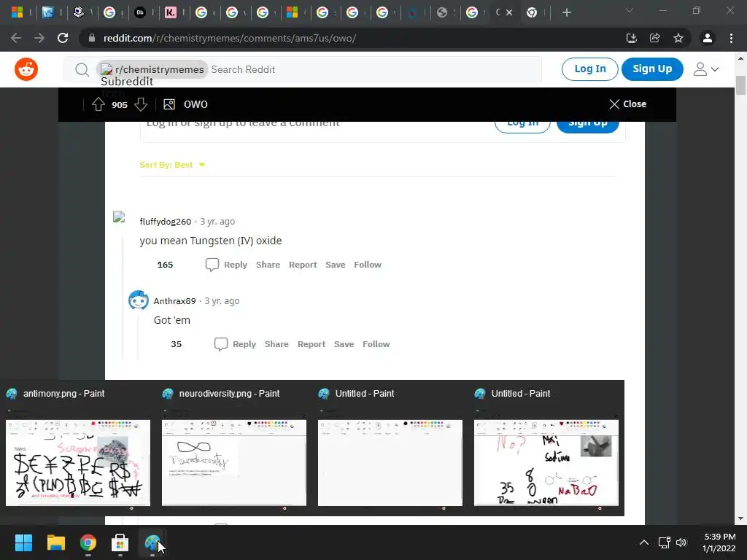This screenshot has width=747, height=560.
Task: Report Anthrax89's comment
Action: pos(311,344)
